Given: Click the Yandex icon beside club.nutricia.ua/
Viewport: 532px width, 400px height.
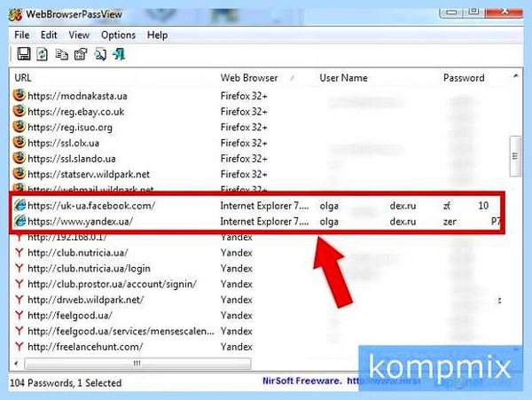Looking at the screenshot, I should (20, 253).
